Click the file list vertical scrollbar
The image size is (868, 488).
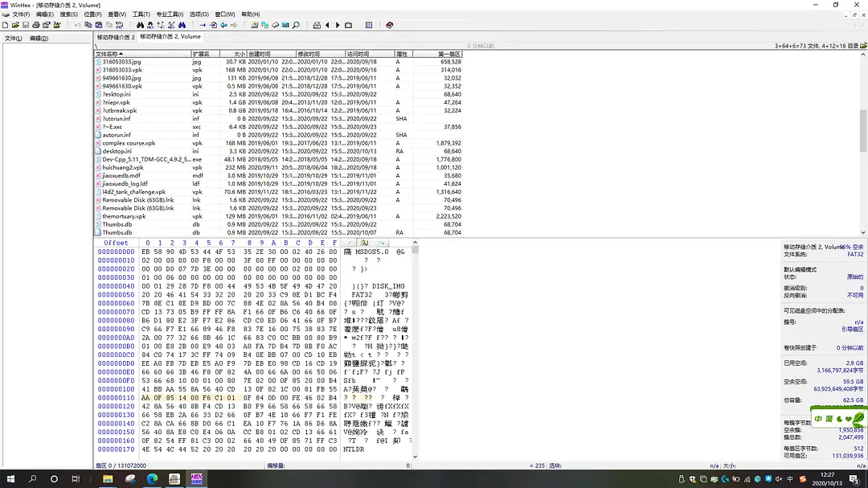click(x=863, y=129)
